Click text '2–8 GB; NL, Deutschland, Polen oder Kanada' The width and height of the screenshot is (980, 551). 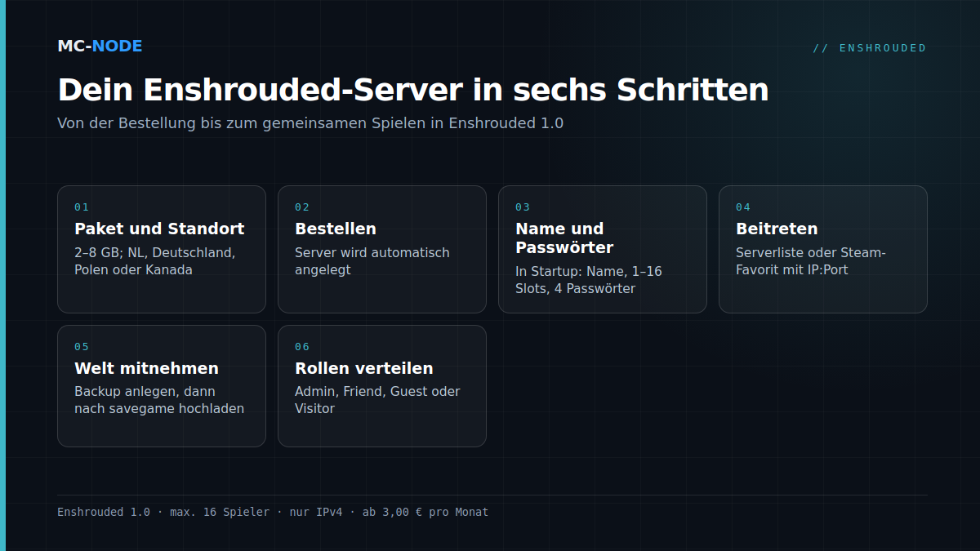[x=155, y=261]
